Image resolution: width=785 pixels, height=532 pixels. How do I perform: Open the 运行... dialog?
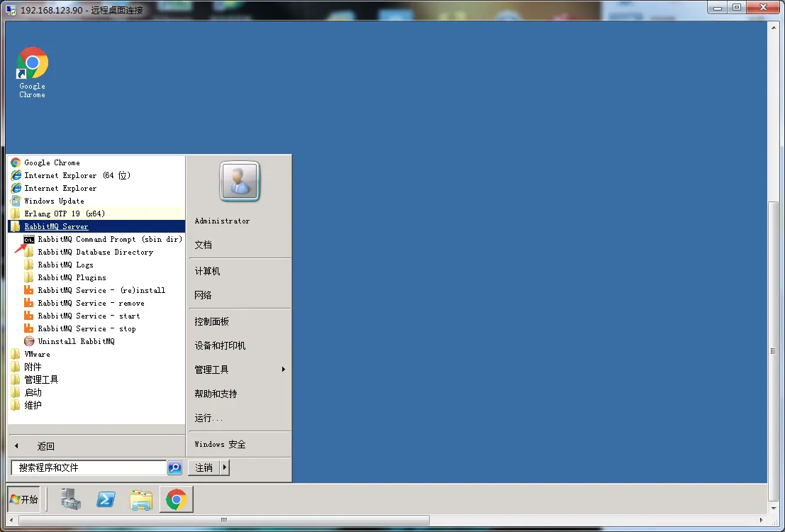pos(240,418)
